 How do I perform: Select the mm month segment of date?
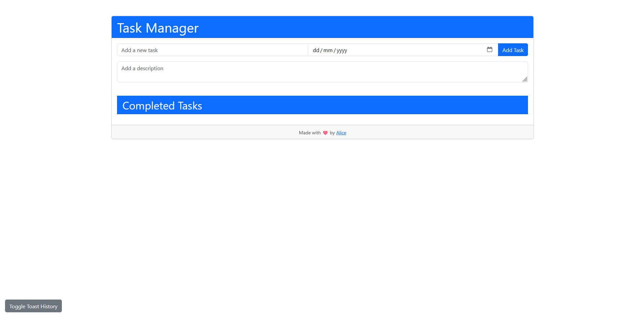click(x=328, y=50)
